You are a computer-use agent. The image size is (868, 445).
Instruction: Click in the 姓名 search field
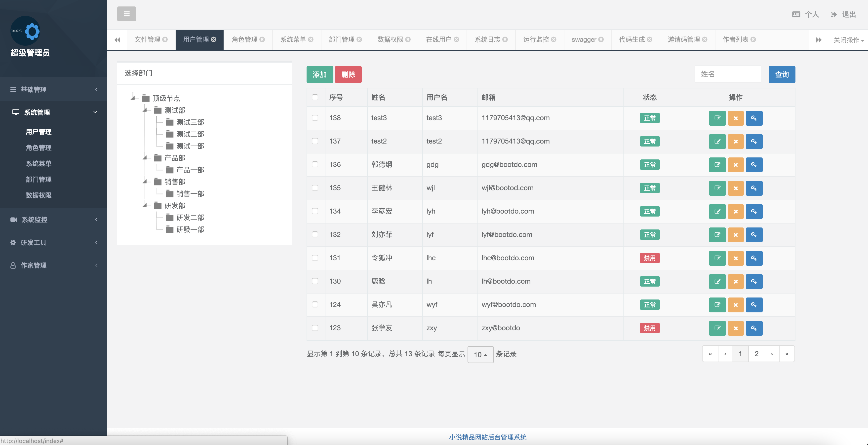pos(727,74)
